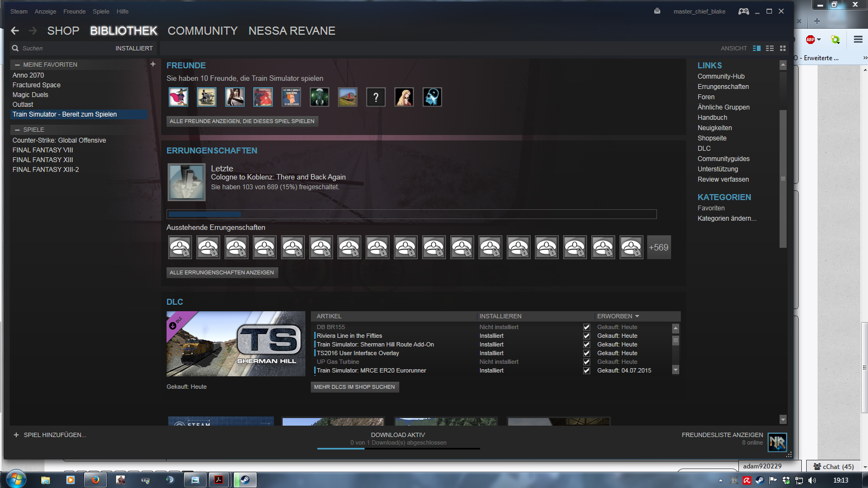Launch Big Picture mode via gamepad icon
868x488 pixels.
coord(743,11)
